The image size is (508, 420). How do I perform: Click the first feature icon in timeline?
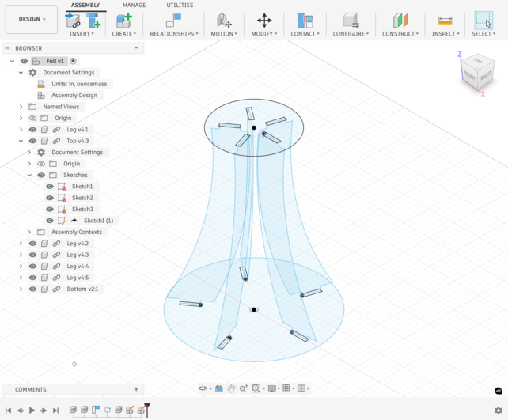pyautogui.click(x=73, y=410)
